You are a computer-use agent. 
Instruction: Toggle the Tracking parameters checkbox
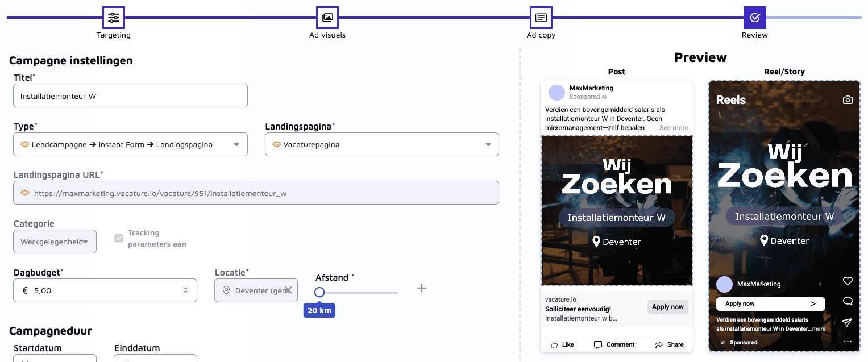click(119, 238)
